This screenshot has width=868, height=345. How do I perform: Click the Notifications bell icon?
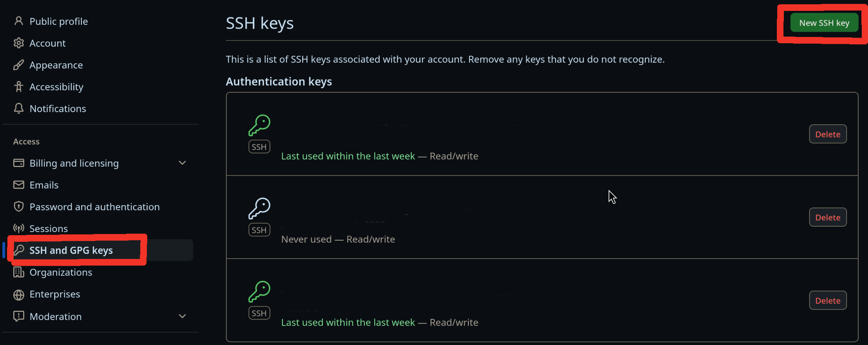[18, 108]
